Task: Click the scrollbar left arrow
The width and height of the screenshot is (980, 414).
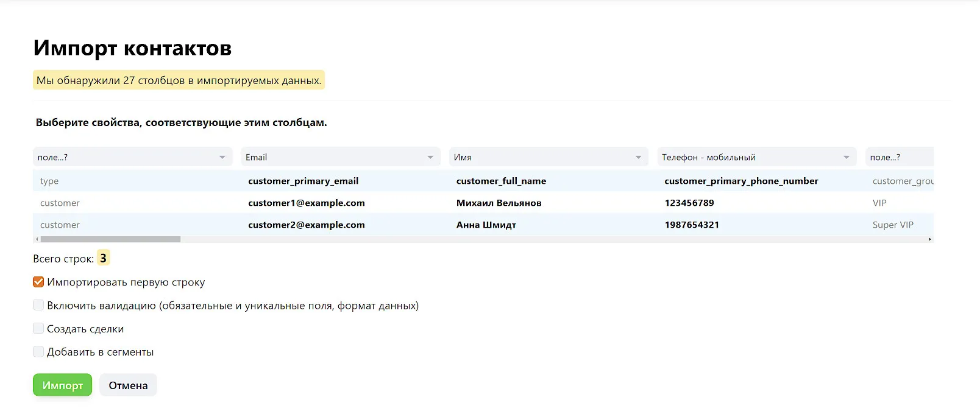Action: (37, 239)
